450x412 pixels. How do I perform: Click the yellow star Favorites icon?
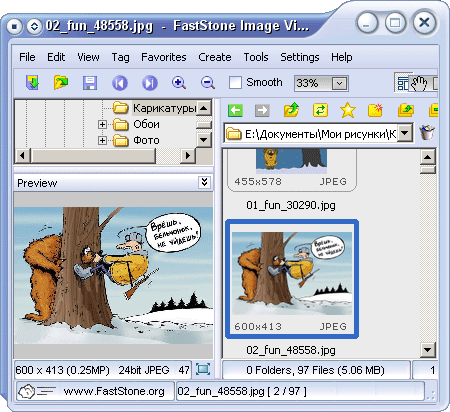pyautogui.click(x=347, y=110)
